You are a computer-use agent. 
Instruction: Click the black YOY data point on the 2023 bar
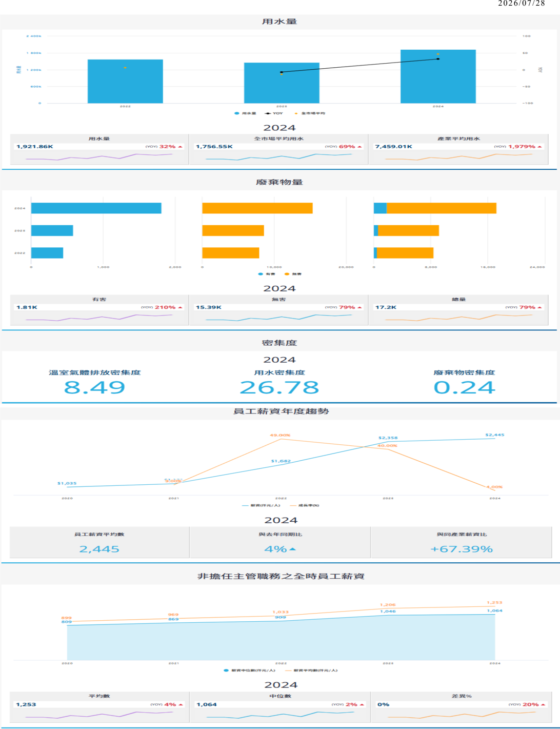[282, 72]
